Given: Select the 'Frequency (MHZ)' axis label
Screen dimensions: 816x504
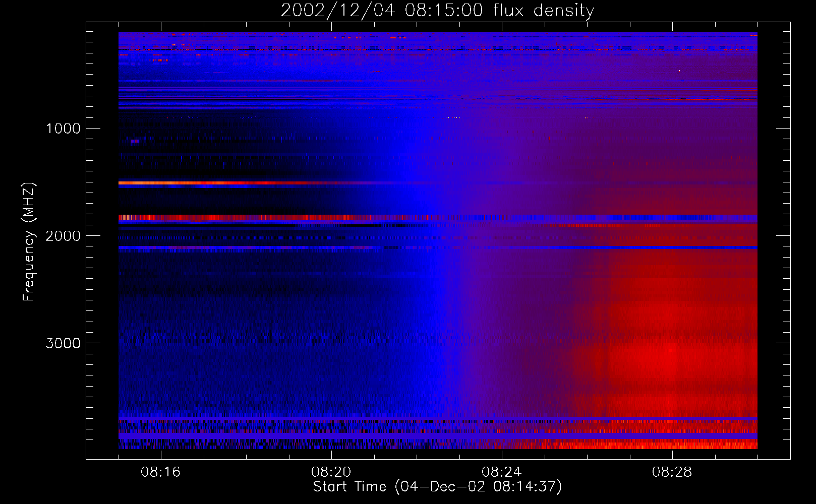Looking at the screenshot, I should 29,242.
